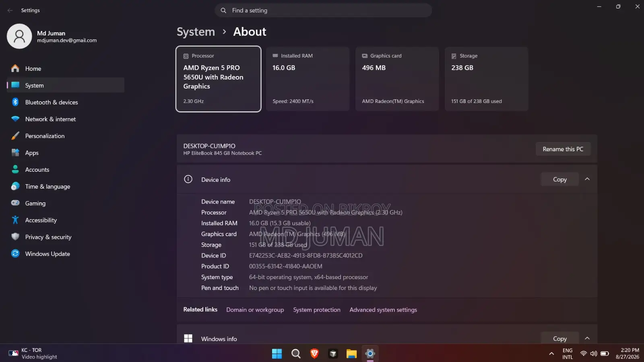Screen dimensions: 644x362
Task: Open Windows Update page
Action: point(66,254)
